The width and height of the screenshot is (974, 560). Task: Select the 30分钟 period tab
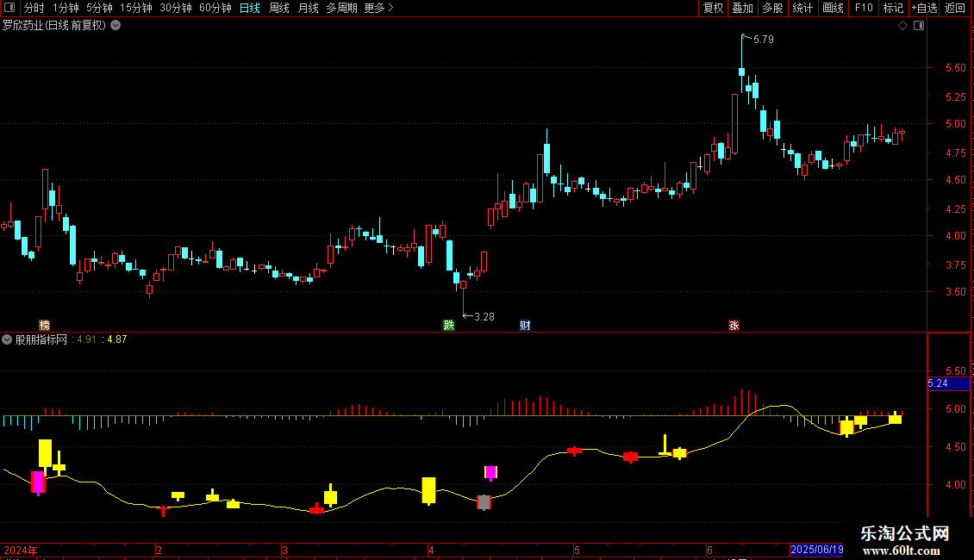coord(175,8)
